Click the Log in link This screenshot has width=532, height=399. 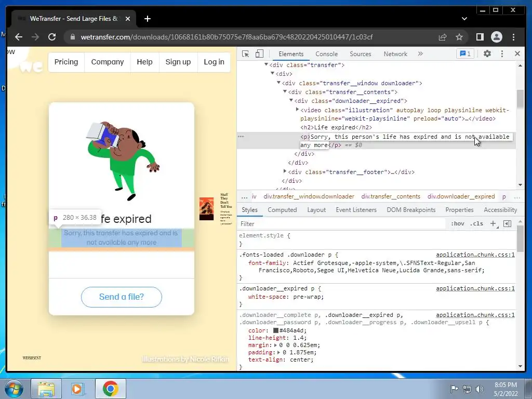pyautogui.click(x=214, y=62)
